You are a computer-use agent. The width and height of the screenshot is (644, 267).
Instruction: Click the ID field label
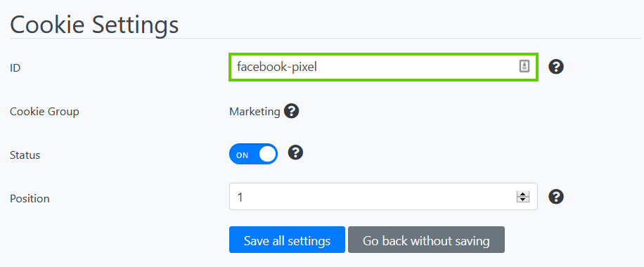[15, 67]
